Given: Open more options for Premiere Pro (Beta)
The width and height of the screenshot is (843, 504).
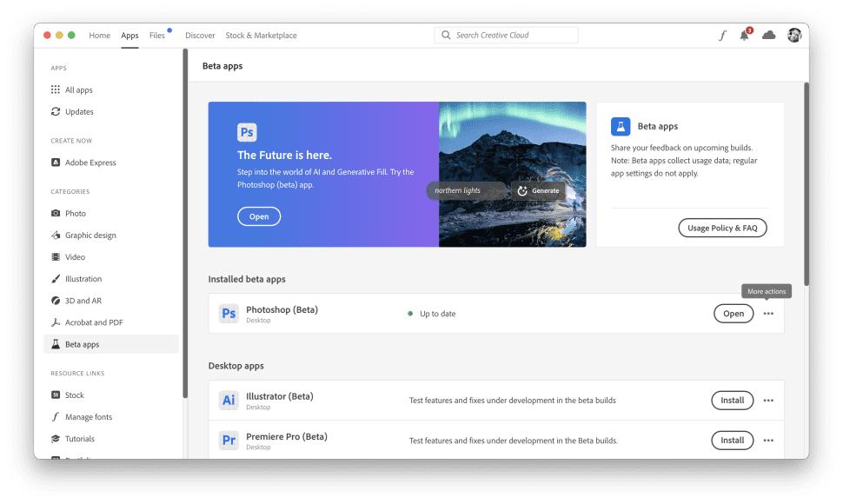Looking at the screenshot, I should tap(768, 441).
